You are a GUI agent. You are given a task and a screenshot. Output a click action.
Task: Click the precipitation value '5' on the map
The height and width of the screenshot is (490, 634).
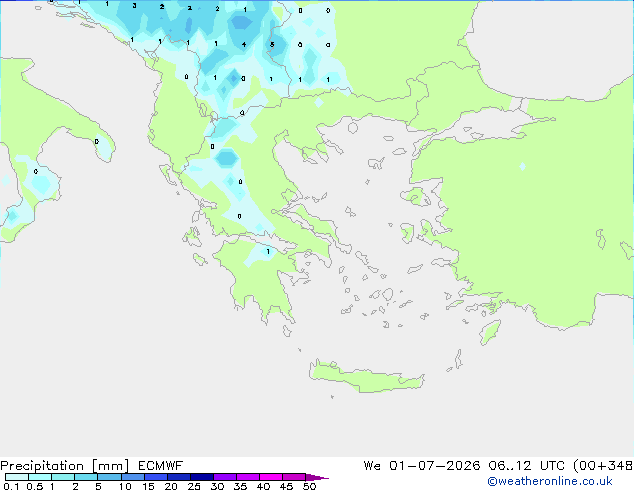[272, 44]
